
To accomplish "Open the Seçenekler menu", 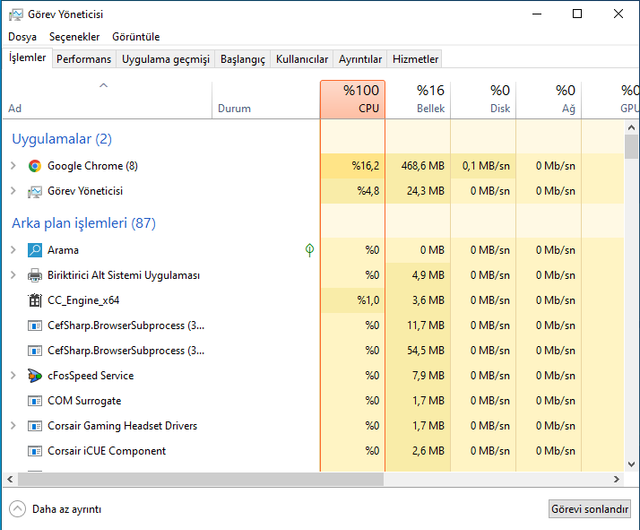I will point(74,37).
